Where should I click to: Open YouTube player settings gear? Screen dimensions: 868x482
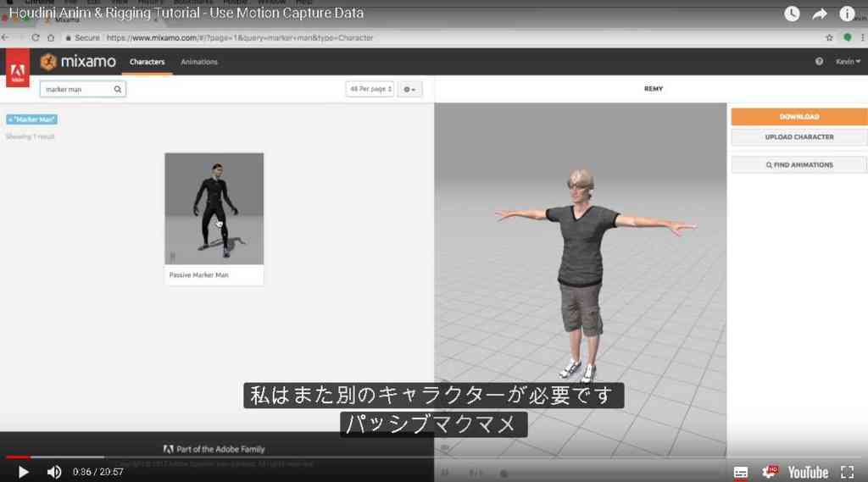(x=769, y=472)
